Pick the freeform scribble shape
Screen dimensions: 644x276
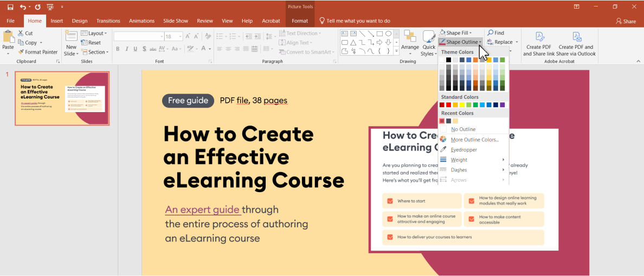(x=353, y=51)
